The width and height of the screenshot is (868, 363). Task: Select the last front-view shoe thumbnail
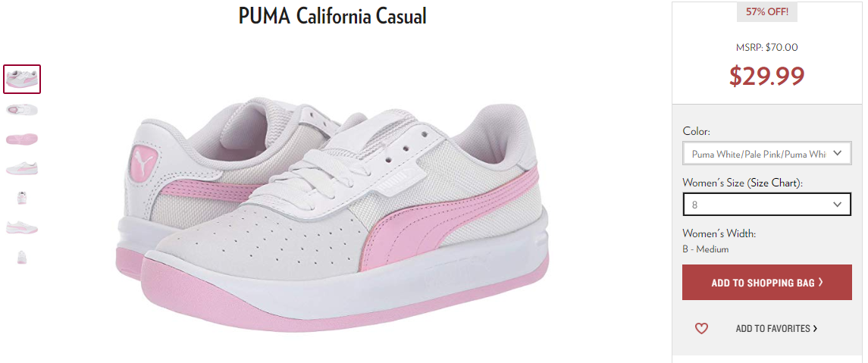pos(22,258)
